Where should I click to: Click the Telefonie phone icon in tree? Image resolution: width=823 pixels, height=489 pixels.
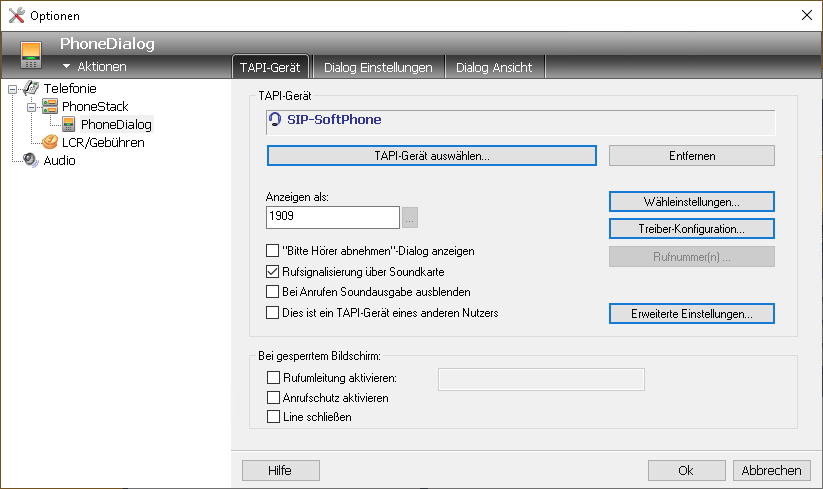tap(30, 89)
